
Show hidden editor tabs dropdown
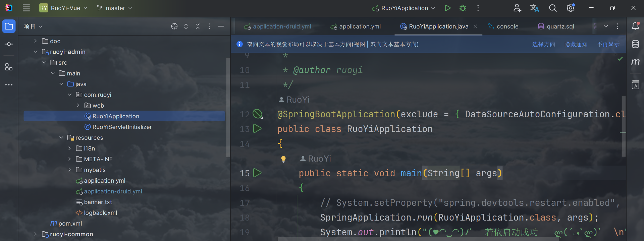606,26
